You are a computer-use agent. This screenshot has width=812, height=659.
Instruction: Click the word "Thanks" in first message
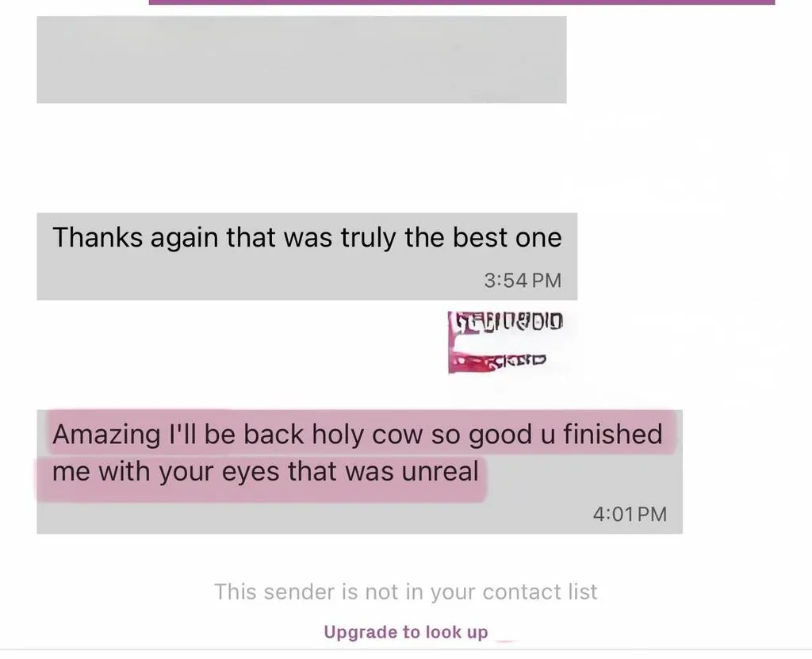(98, 237)
